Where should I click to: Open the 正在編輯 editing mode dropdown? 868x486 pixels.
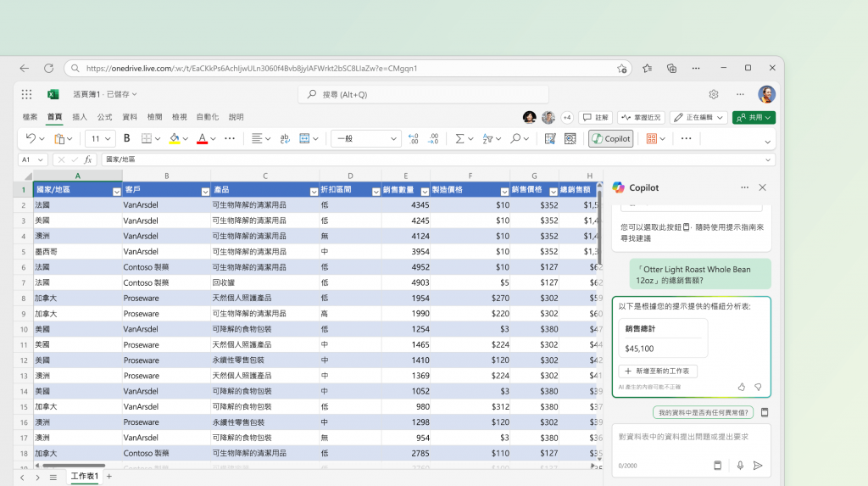[698, 118]
